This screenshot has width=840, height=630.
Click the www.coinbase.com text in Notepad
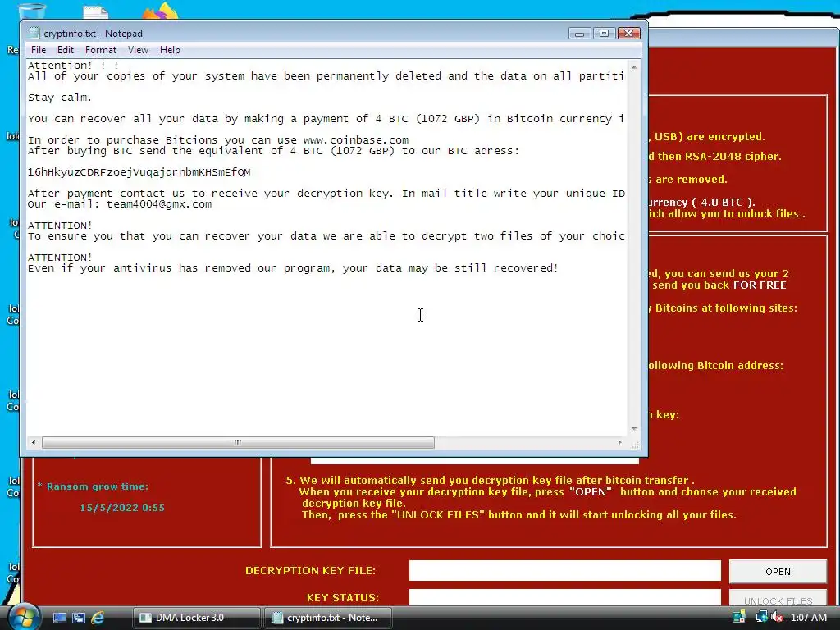(x=356, y=139)
